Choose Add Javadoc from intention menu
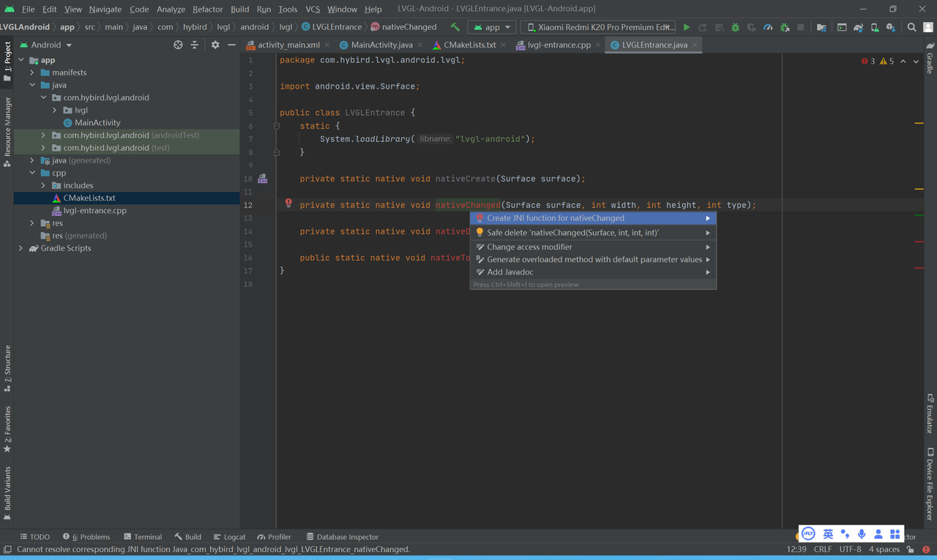The height and width of the screenshot is (560, 937). click(x=593, y=272)
